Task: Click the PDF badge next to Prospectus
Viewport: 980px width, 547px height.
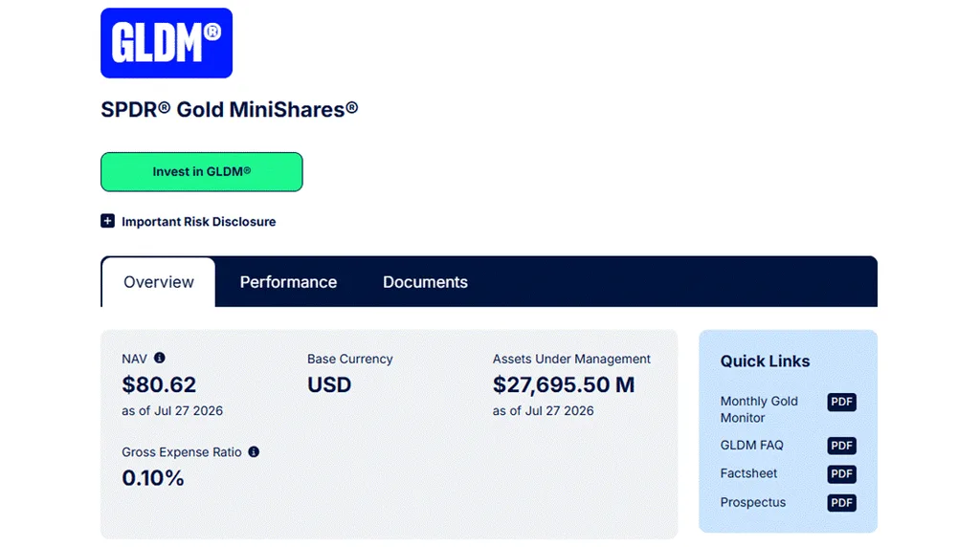Action: (841, 503)
